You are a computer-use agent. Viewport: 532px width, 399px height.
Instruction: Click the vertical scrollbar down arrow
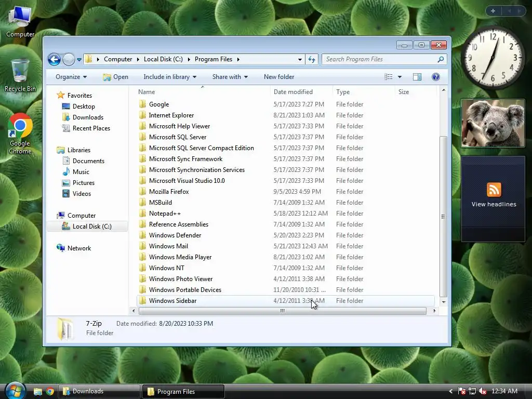coord(444,302)
